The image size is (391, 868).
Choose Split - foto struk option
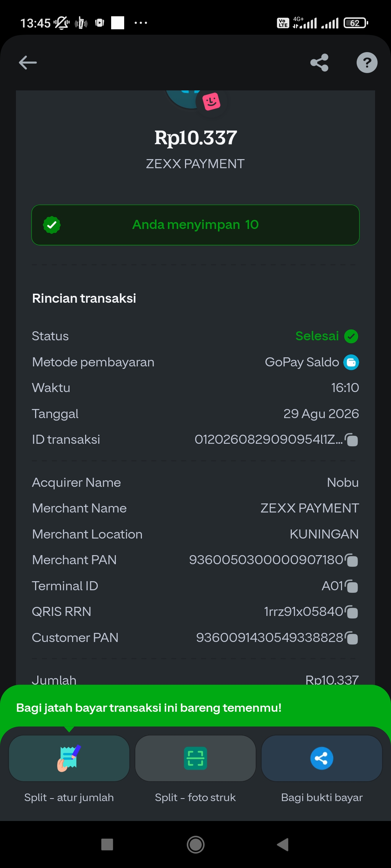[x=195, y=758]
